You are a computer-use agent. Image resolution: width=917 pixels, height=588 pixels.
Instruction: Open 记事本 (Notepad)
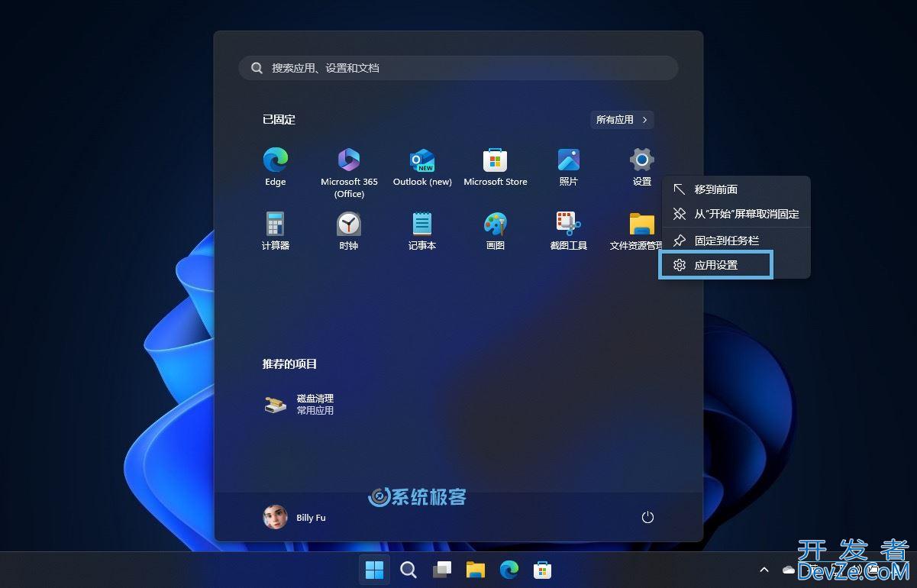[422, 231]
